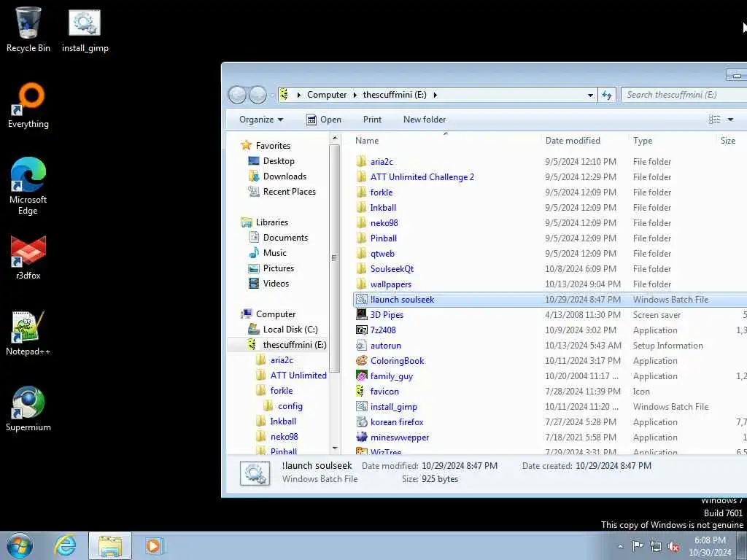The image size is (747, 560).
Task: Open Microsoft Edge desktop shortcut
Action: [28, 186]
